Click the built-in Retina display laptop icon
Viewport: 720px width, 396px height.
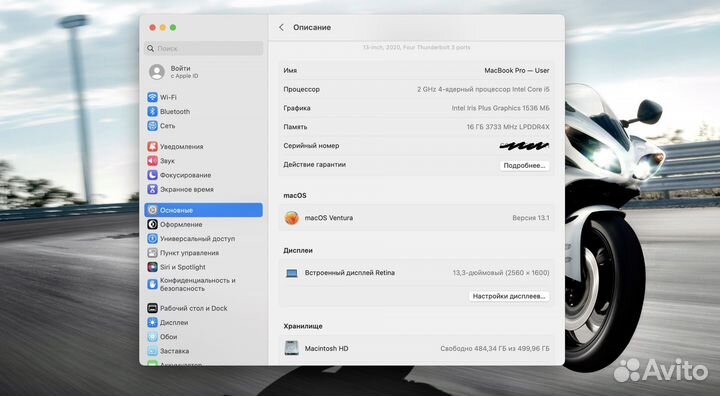292,273
